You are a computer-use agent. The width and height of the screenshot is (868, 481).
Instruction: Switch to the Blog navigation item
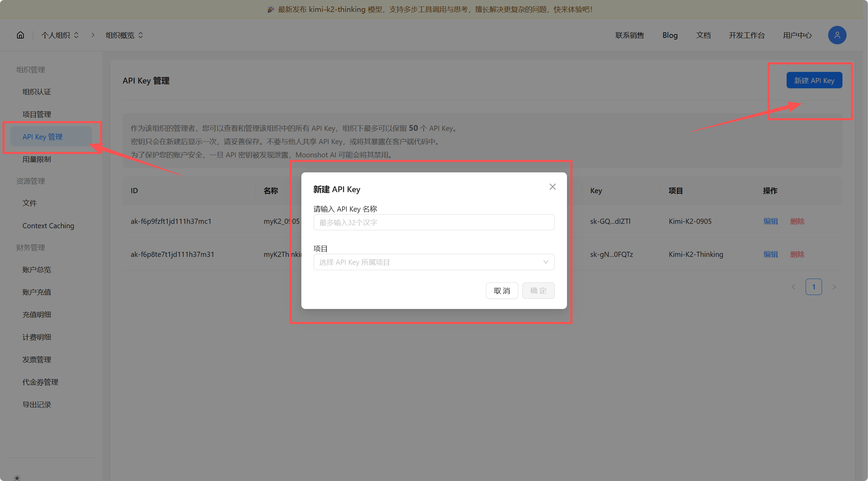pyautogui.click(x=670, y=35)
